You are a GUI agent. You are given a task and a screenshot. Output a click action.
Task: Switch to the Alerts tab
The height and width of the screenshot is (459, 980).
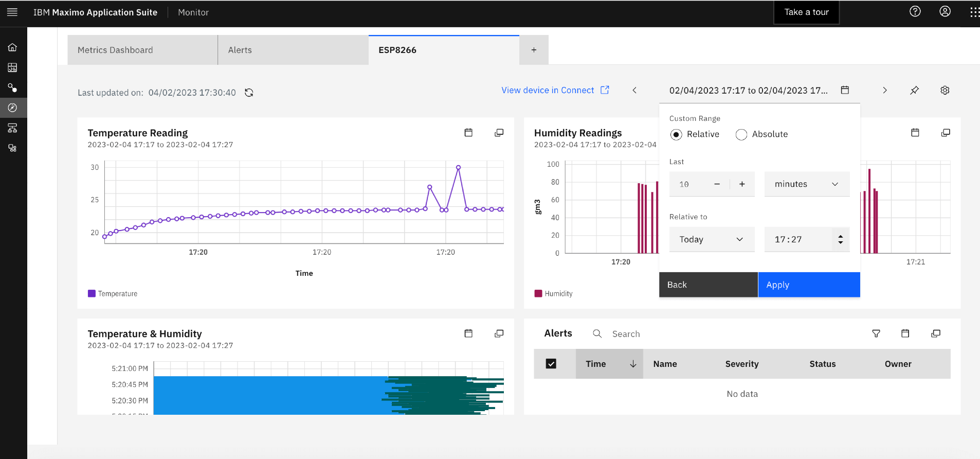tap(293, 50)
